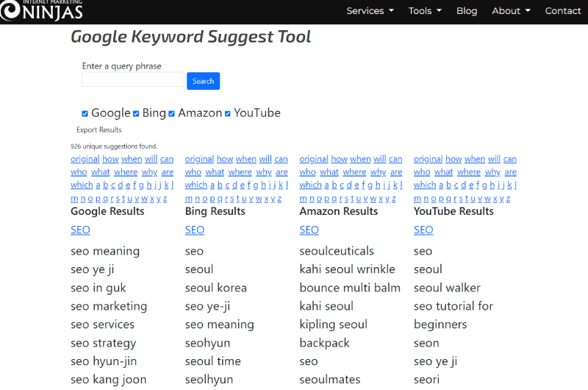This screenshot has width=588, height=390.
Task: Open the SEO link under Bing Results
Action: (x=195, y=230)
